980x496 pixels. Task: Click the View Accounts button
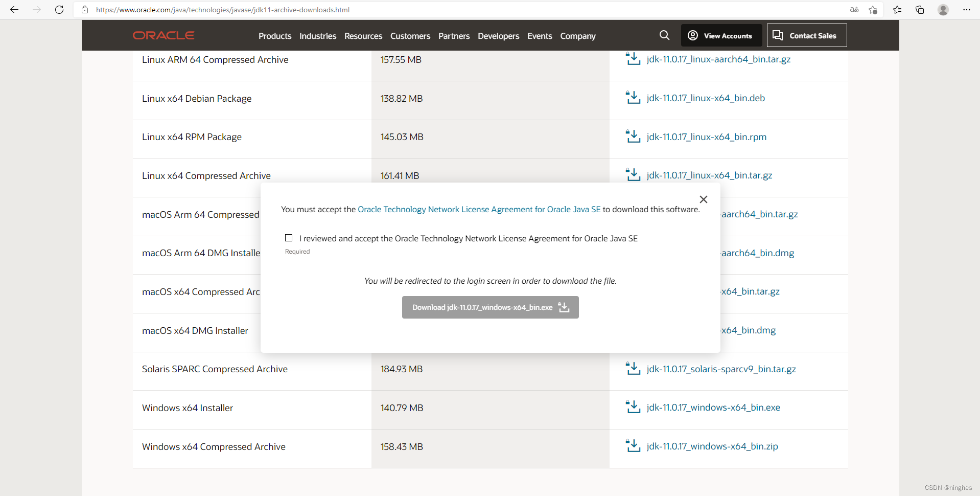(721, 35)
